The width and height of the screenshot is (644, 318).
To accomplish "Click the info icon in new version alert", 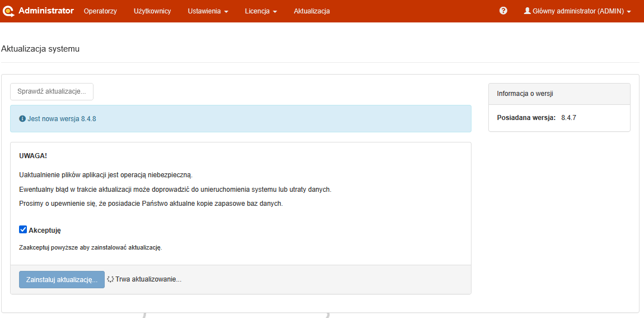I will click(x=22, y=119).
